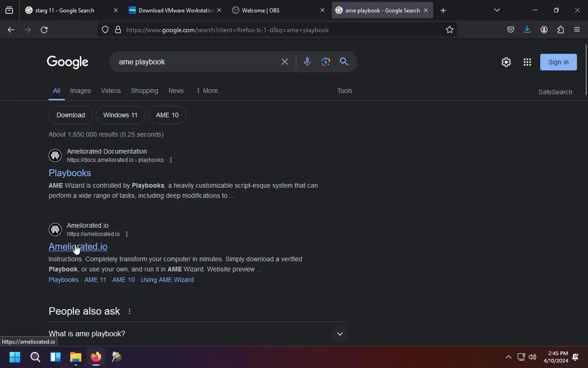Show hidden tray icons chevron
Screen dimensions: 588x368
click(x=509, y=357)
